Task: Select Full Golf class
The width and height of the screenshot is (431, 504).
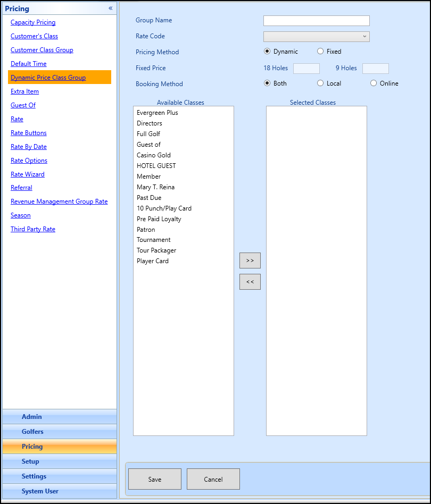Action: [148, 134]
